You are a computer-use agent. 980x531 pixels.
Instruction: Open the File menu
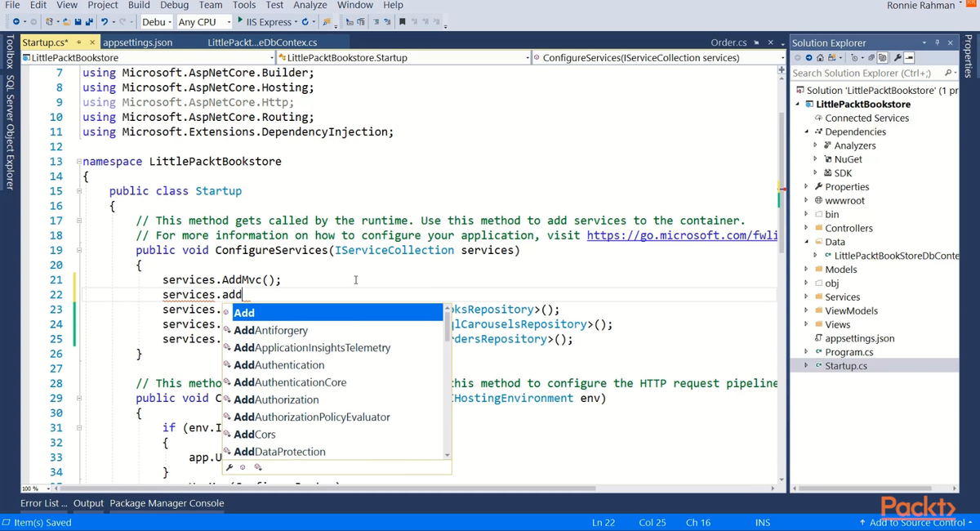(x=12, y=5)
